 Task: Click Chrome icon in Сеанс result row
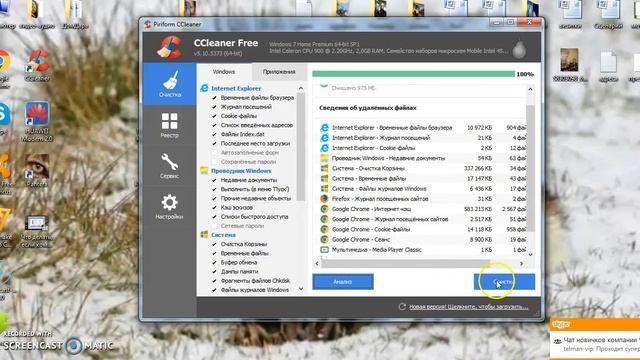(x=324, y=240)
